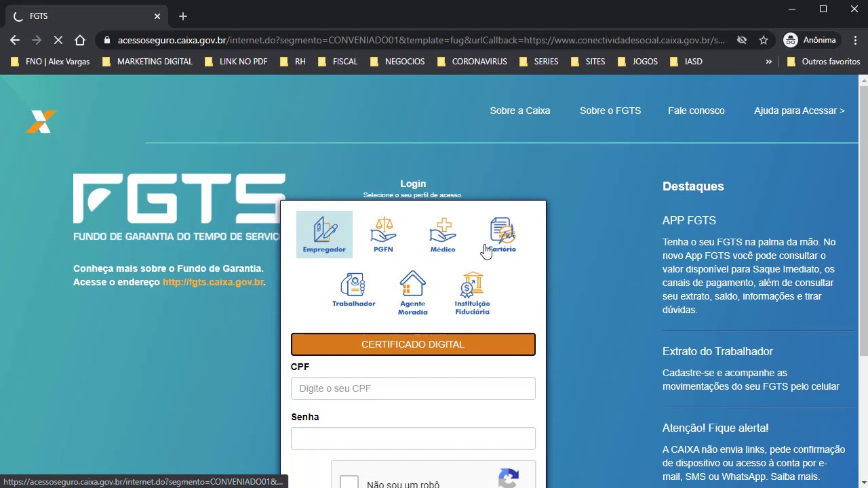Image resolution: width=868 pixels, height=488 pixels.
Task: Open browser home page icon
Action: (x=80, y=40)
